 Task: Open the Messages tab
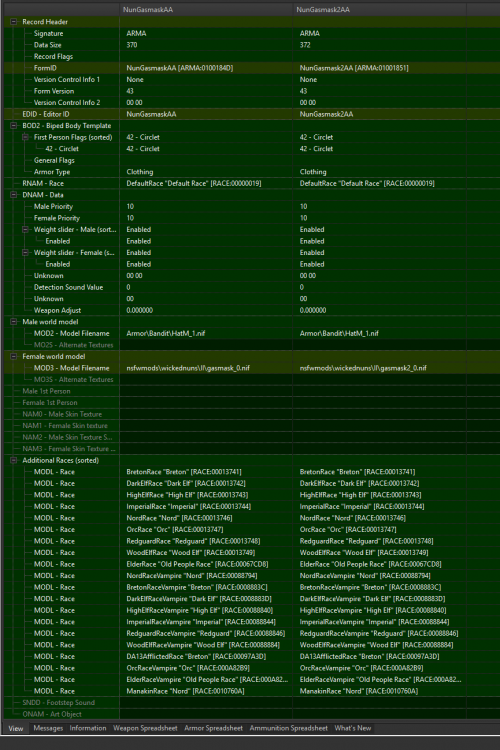[x=48, y=728]
